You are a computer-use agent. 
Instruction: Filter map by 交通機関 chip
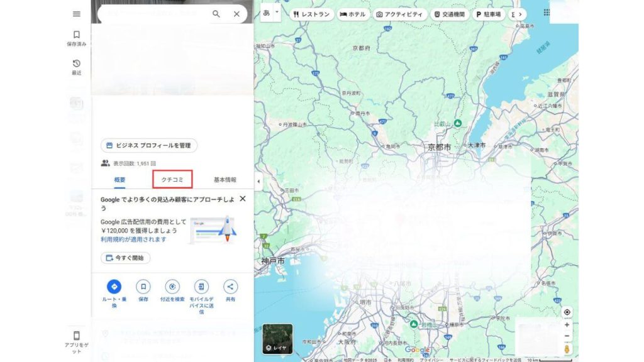click(x=450, y=14)
